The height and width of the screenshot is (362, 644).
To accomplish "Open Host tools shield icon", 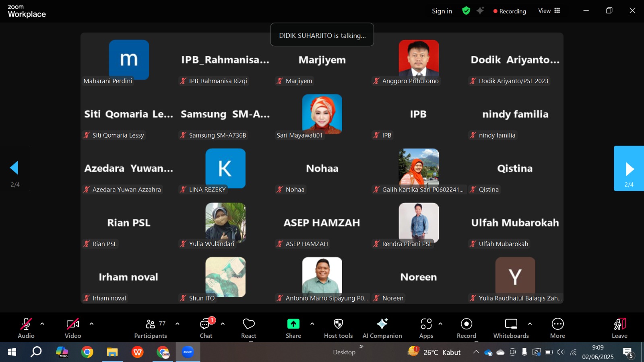I will (x=338, y=327).
